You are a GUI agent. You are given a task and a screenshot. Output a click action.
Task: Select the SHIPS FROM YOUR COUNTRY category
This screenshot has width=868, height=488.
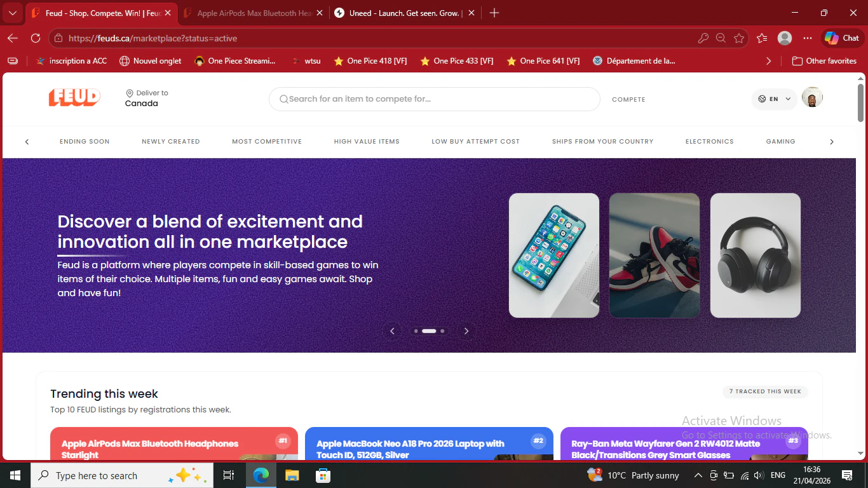point(602,141)
